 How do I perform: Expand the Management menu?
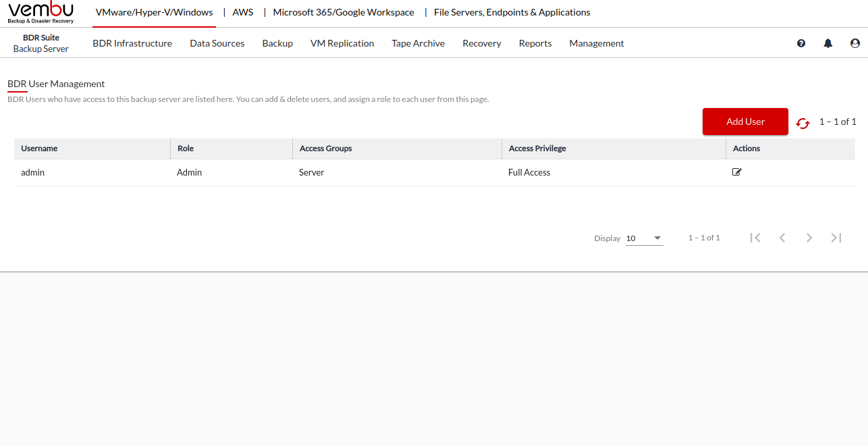pos(596,43)
